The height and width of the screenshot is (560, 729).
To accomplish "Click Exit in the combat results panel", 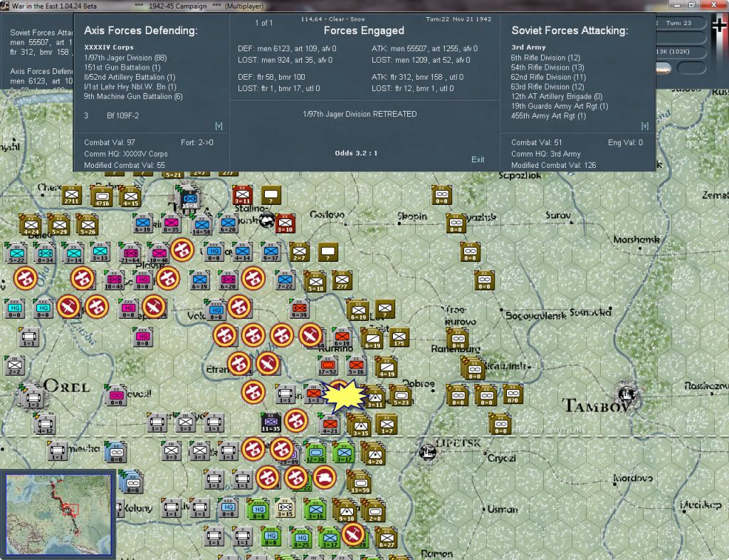I will coord(478,159).
